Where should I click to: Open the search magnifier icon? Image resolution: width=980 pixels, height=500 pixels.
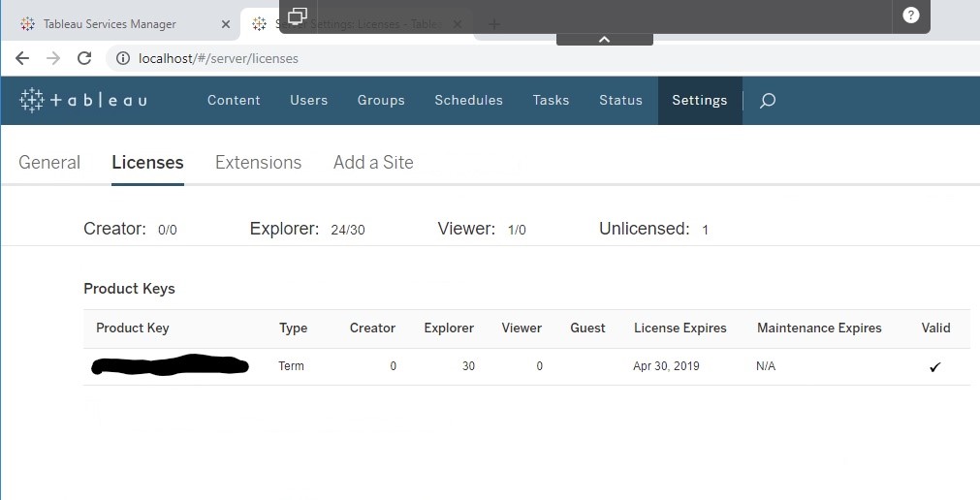pos(768,100)
